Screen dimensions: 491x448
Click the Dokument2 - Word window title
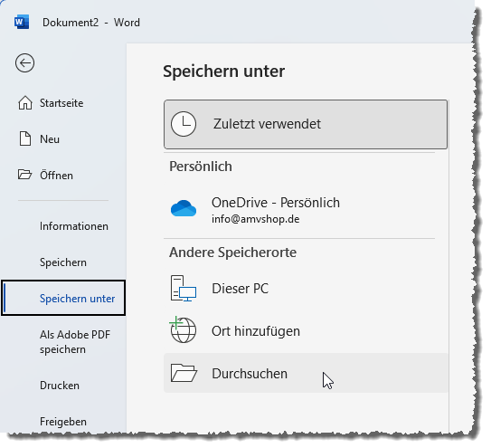tap(91, 23)
